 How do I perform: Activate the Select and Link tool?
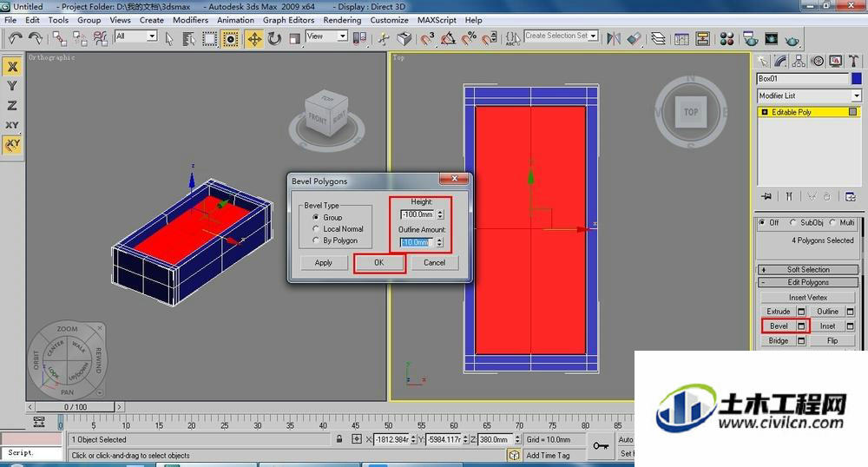[x=59, y=38]
